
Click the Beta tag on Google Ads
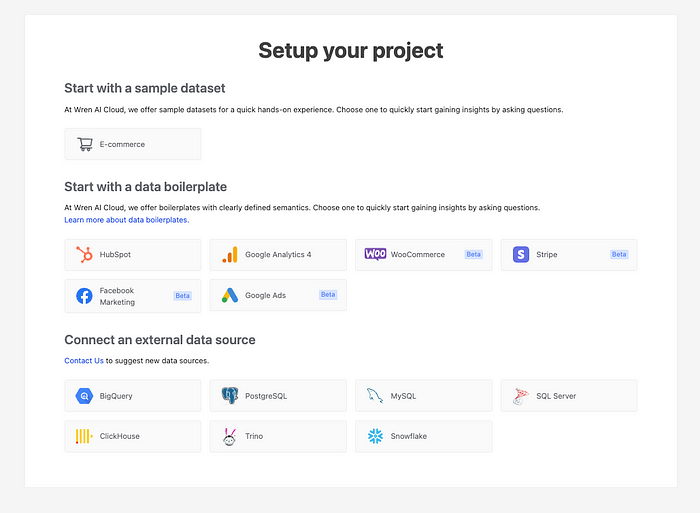click(x=328, y=295)
